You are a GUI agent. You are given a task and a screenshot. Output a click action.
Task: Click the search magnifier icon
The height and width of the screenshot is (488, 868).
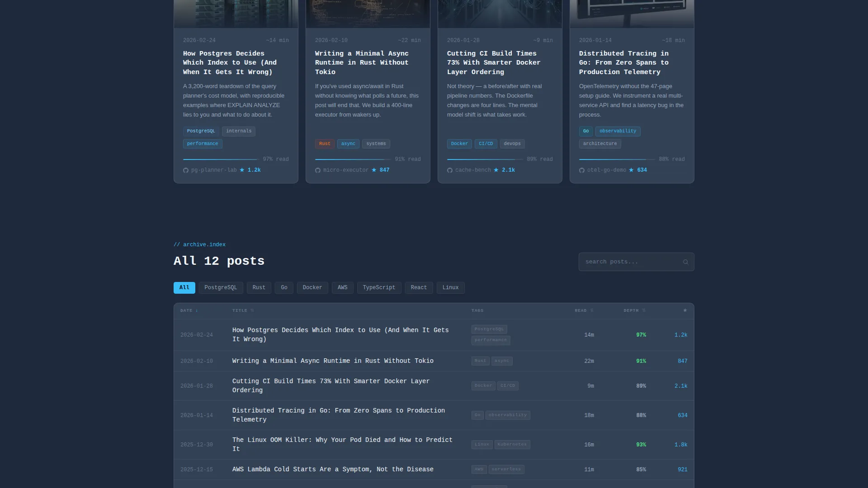(685, 262)
